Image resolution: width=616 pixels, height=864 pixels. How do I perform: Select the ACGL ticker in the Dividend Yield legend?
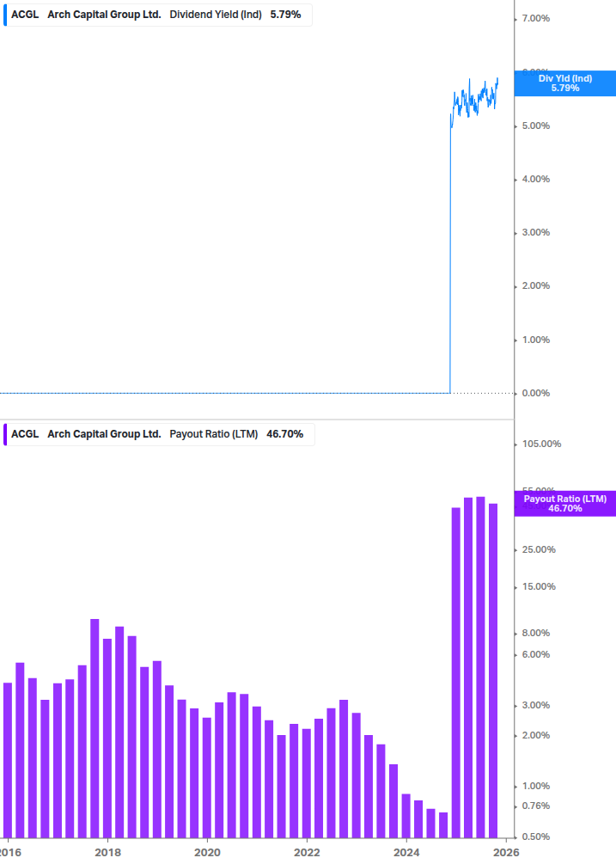click(25, 15)
